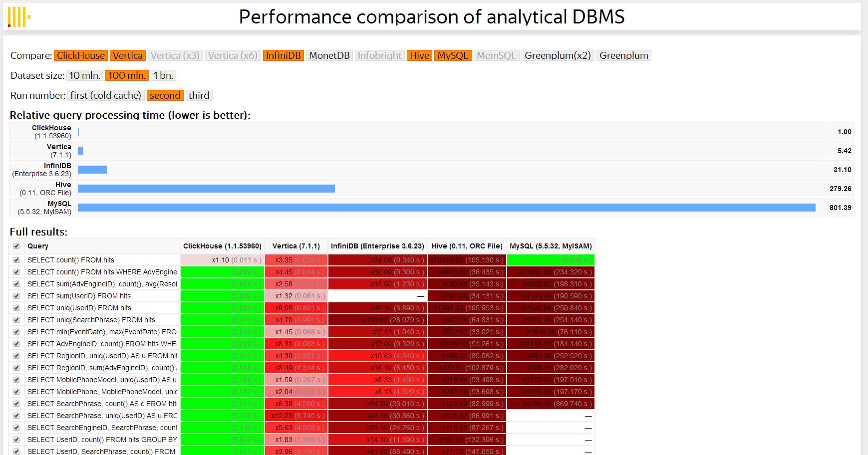This screenshot has width=868, height=455.
Task: Toggle Vertica (x3) comparison option
Action: click(175, 55)
